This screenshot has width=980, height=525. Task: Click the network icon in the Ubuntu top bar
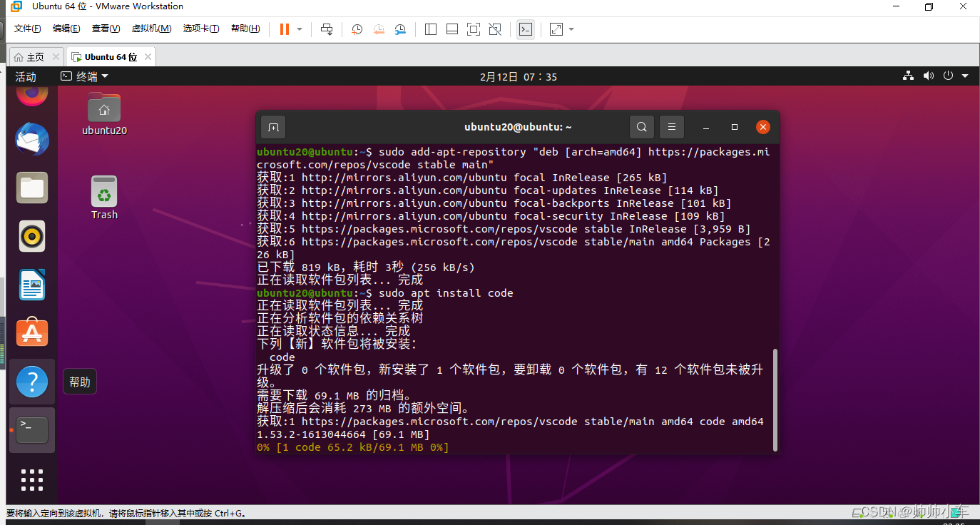[x=909, y=76]
